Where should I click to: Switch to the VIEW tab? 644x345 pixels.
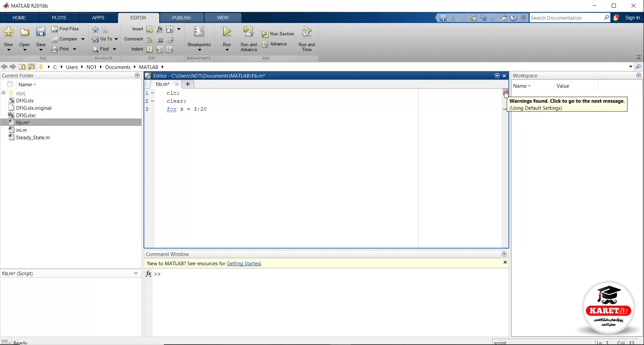223,18
